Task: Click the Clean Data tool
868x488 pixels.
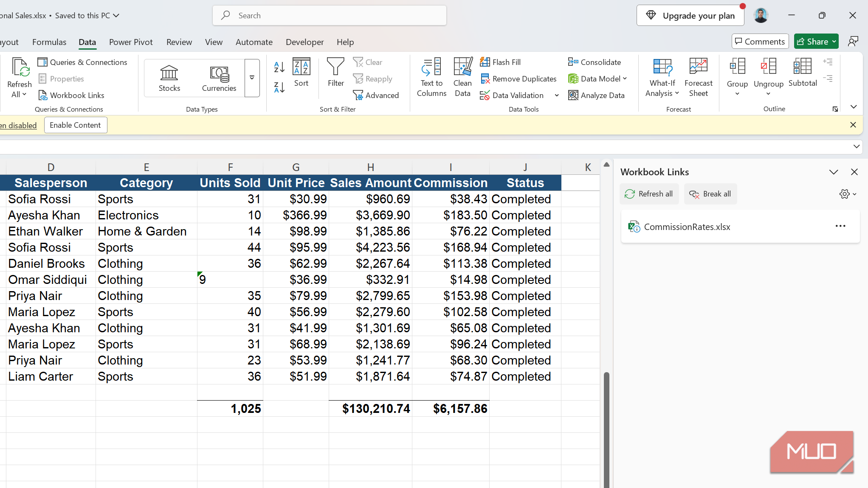Action: (462, 78)
